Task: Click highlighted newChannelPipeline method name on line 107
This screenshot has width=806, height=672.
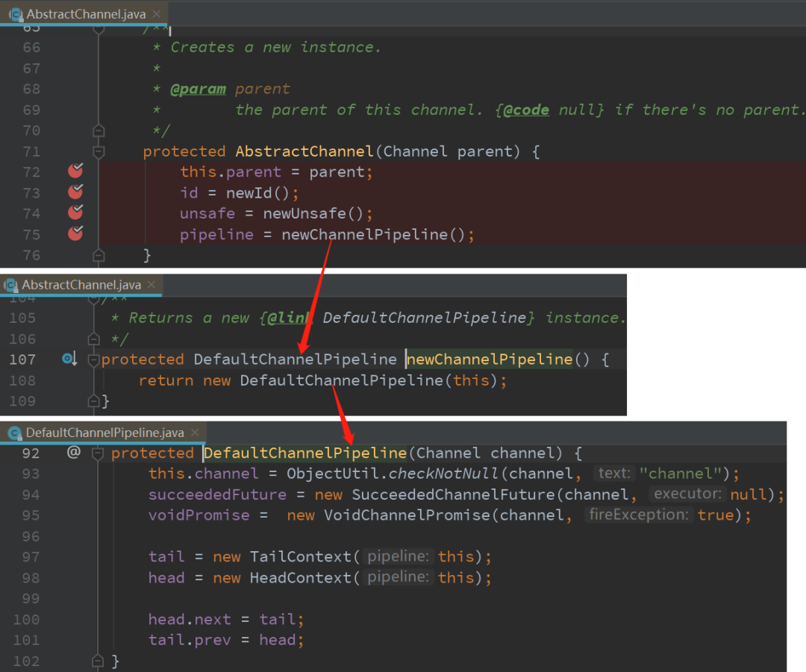Action: coord(490,359)
